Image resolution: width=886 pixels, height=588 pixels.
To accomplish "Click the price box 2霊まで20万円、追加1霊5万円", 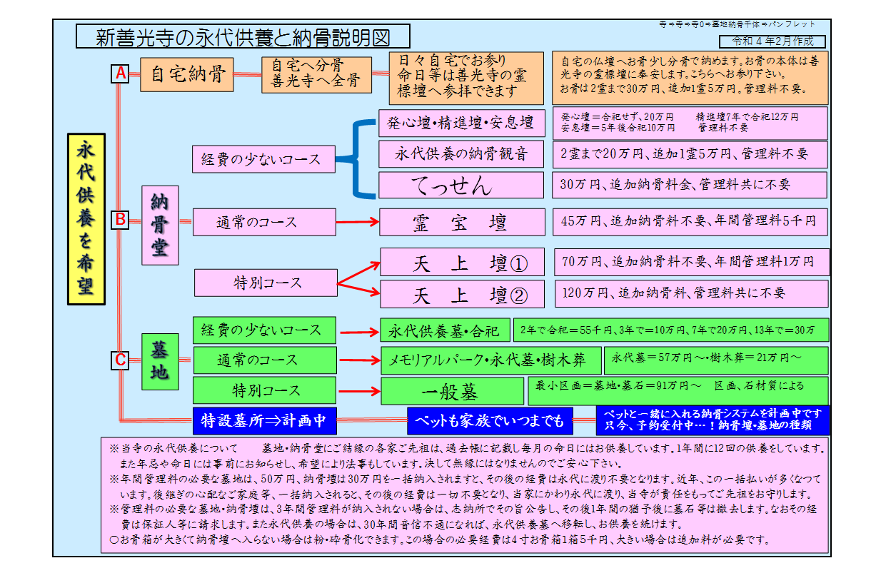I will click(690, 154).
